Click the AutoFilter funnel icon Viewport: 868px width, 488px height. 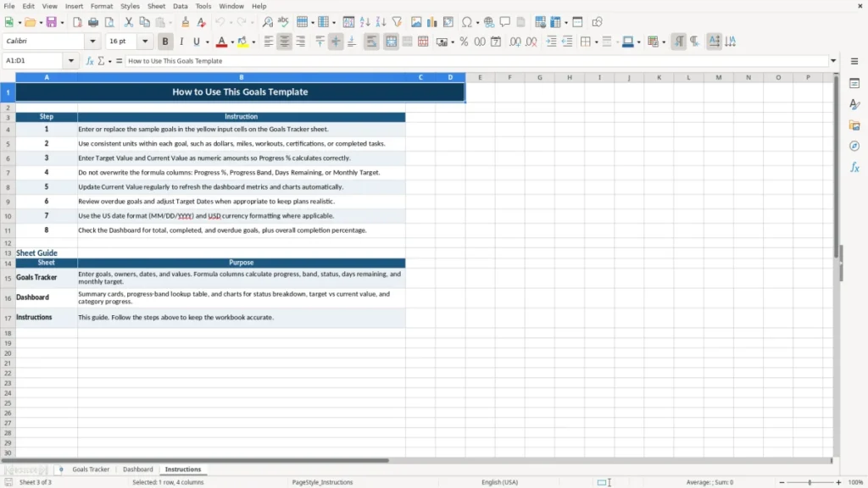397,22
